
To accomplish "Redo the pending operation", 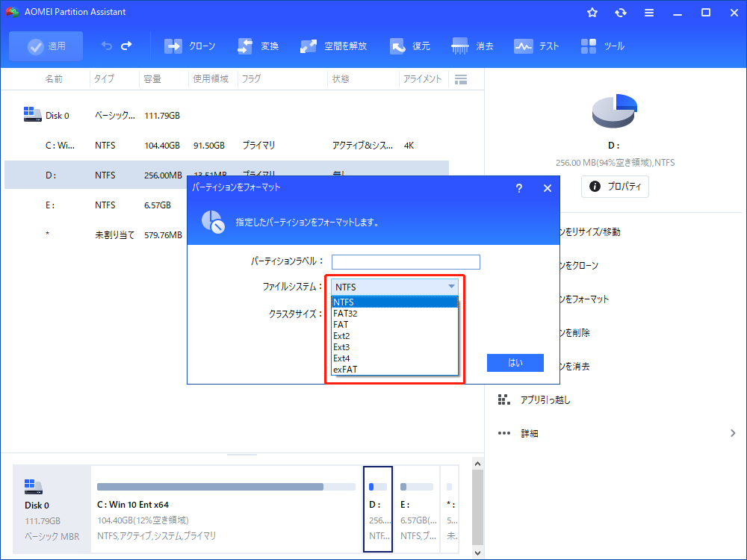I will tap(127, 46).
